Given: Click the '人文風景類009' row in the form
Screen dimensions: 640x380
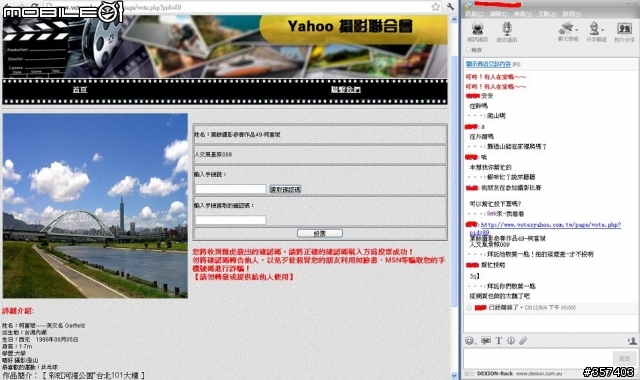Looking at the screenshot, I should tap(320, 155).
